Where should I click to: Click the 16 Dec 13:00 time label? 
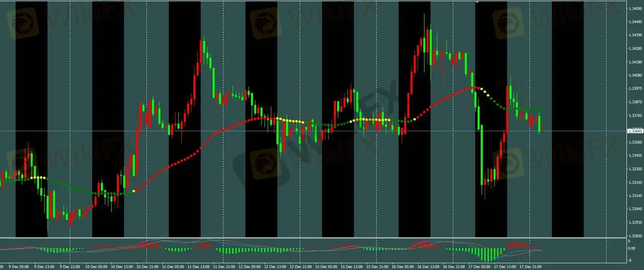coord(429,266)
